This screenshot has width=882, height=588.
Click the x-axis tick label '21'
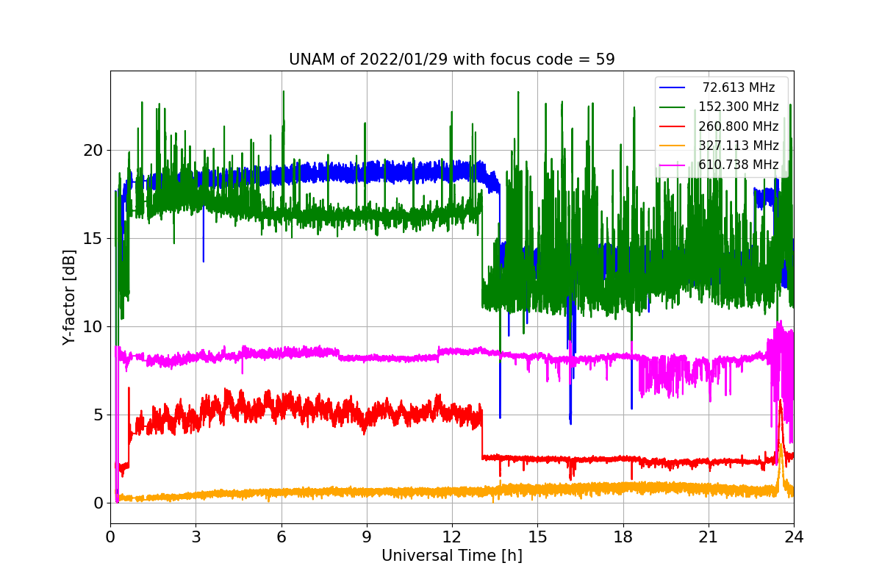709,537
